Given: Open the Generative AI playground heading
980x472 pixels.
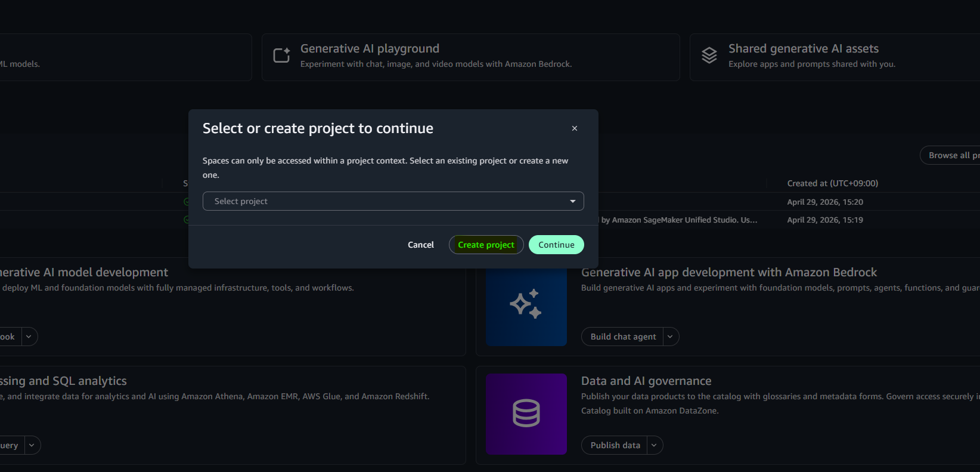Looking at the screenshot, I should [x=370, y=48].
